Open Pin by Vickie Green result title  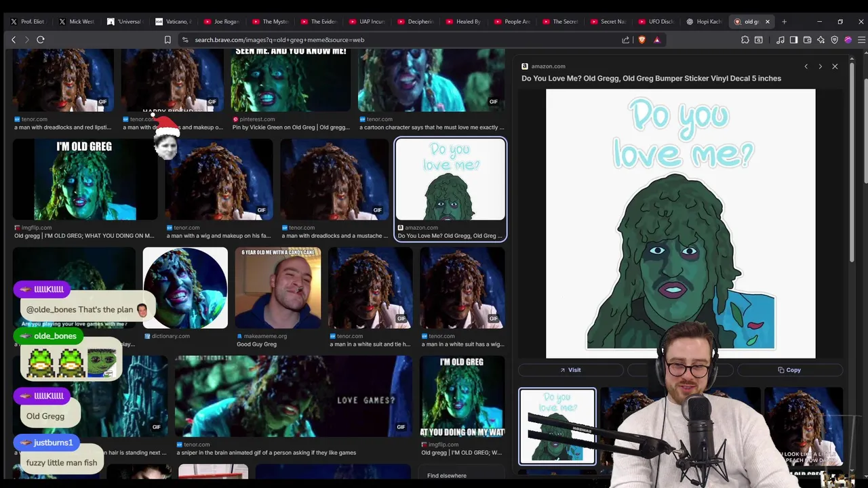point(291,127)
